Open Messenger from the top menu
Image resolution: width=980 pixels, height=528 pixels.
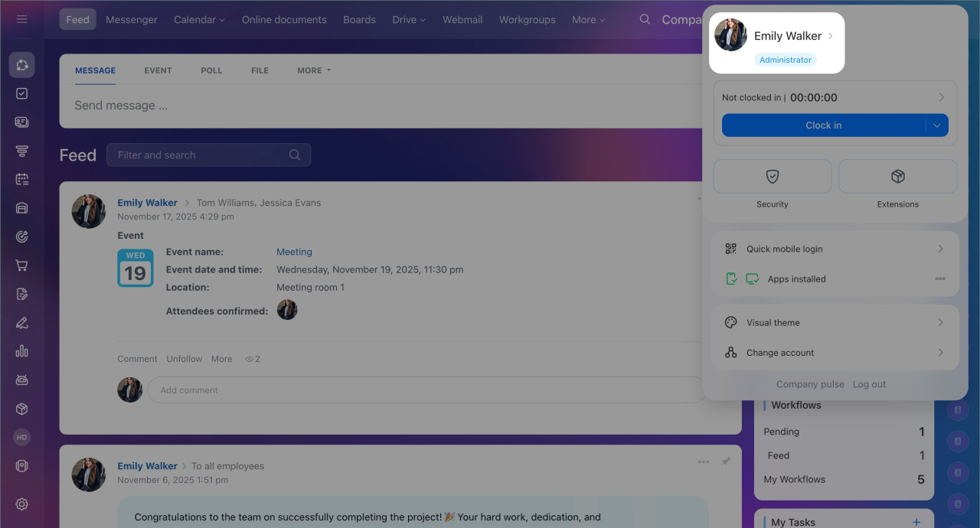click(132, 19)
